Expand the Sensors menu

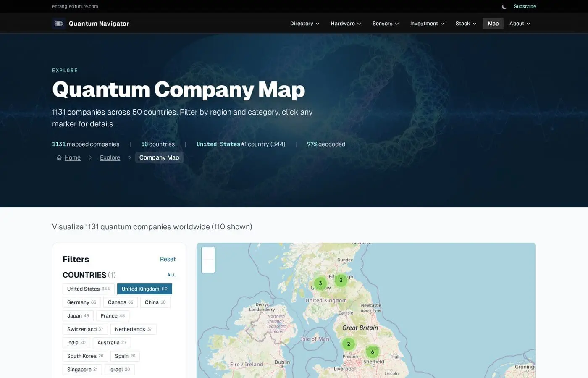[x=386, y=24]
